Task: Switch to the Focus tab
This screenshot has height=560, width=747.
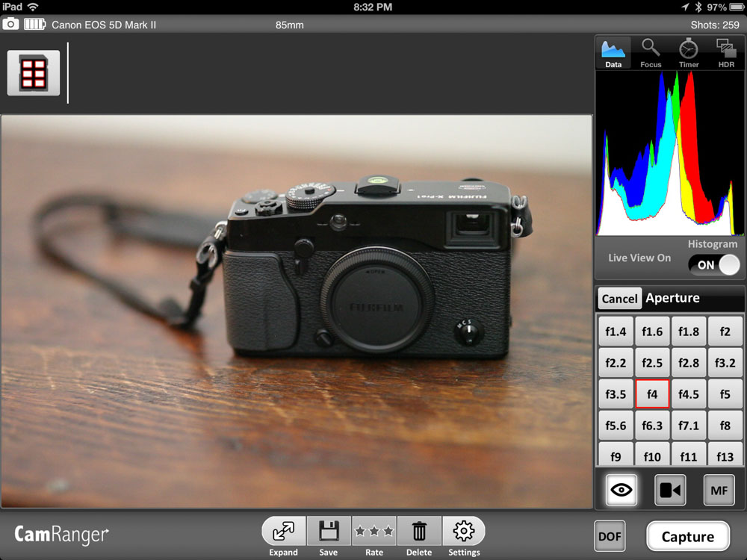Action: pos(651,53)
